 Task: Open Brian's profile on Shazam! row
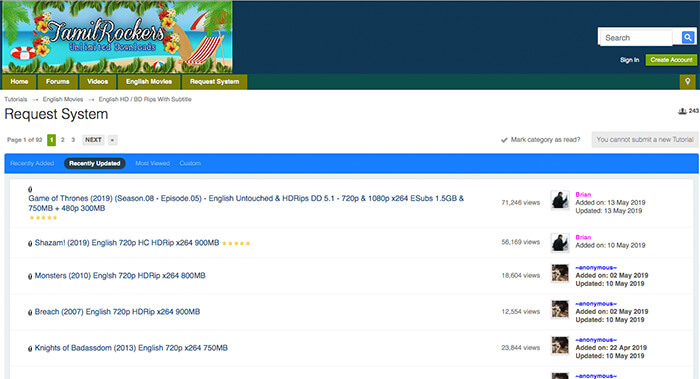583,237
